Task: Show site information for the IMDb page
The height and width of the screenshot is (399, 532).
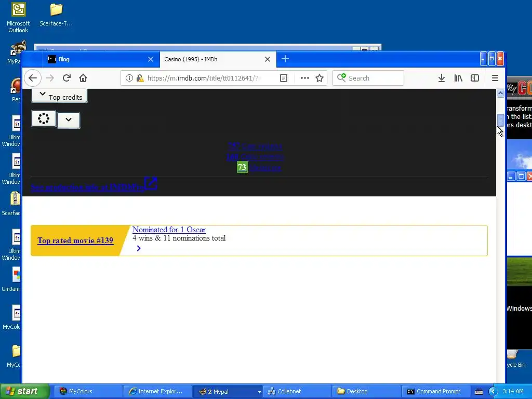Action: pos(129,78)
